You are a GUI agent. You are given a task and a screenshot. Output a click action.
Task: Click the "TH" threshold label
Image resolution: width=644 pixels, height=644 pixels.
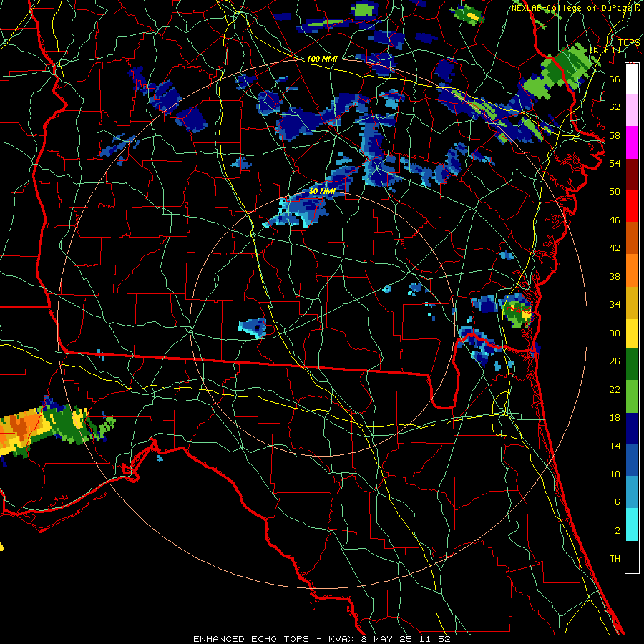point(615,559)
